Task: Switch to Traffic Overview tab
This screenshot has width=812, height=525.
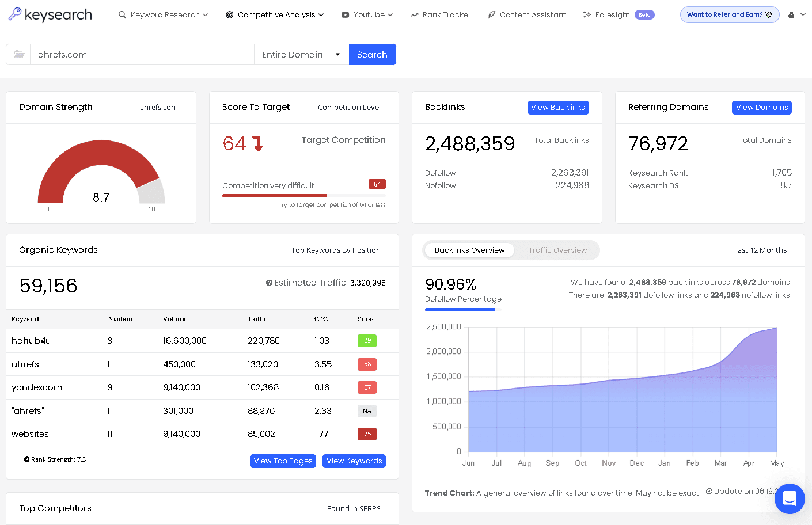Action: 557,250
